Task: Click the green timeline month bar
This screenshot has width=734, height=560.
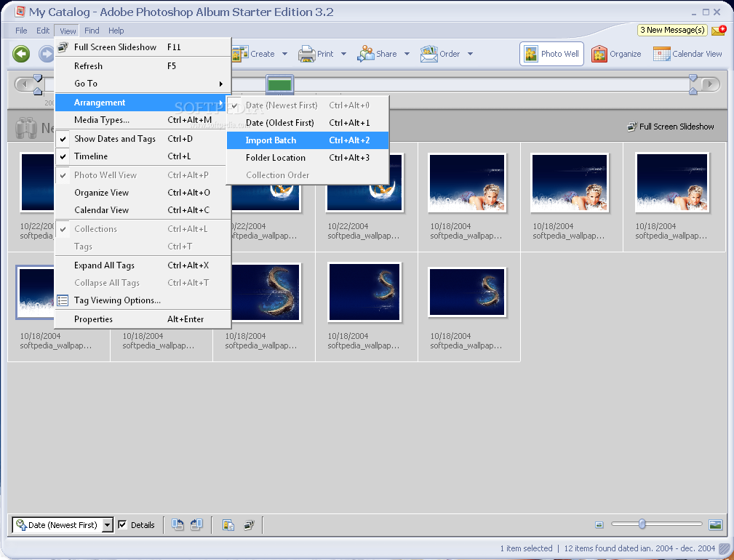Action: [x=280, y=84]
